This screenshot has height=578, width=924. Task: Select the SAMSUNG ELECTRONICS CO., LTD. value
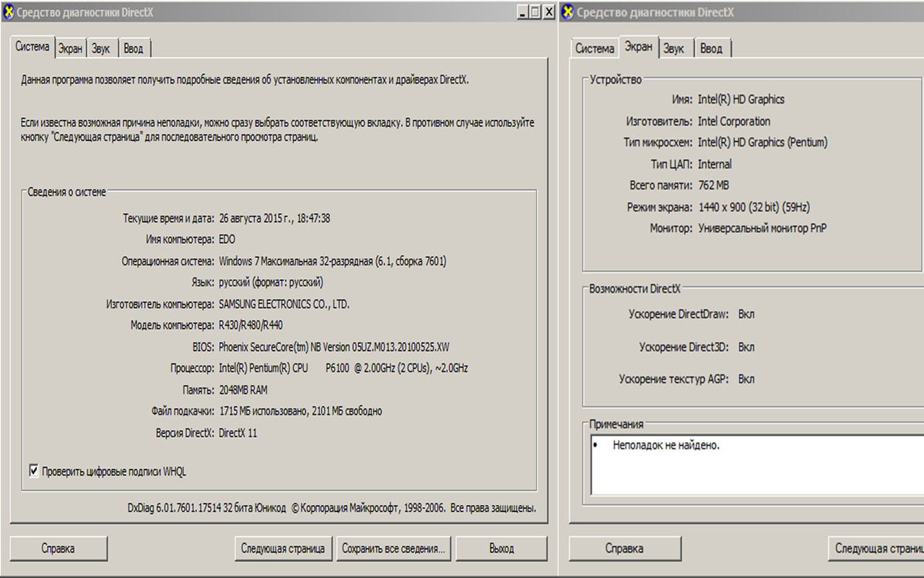(x=284, y=304)
